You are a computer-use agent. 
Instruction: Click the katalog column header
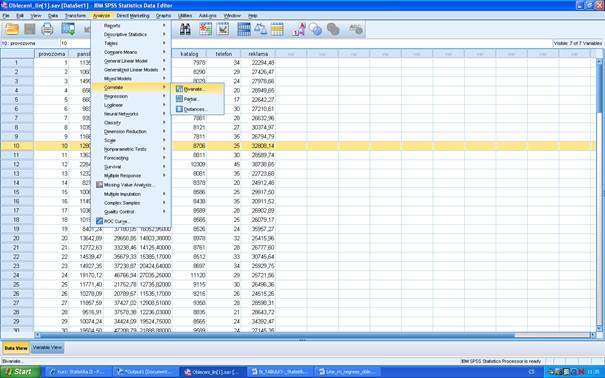pyautogui.click(x=189, y=54)
